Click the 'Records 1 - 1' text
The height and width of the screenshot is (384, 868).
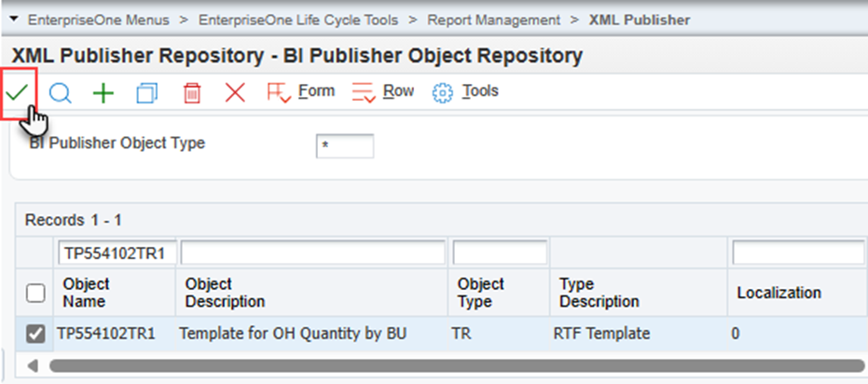73,220
